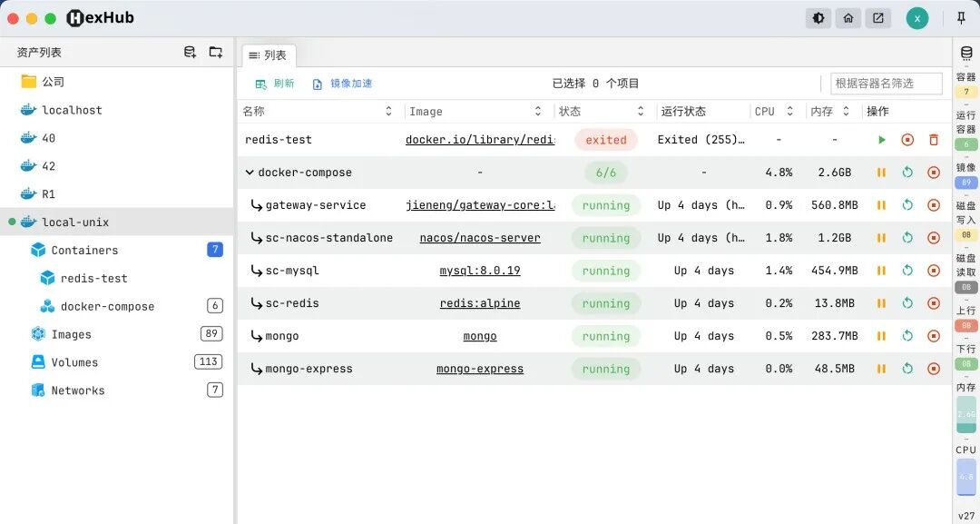
Task: Open the mysql:8.0.19 image link
Action: pos(480,270)
